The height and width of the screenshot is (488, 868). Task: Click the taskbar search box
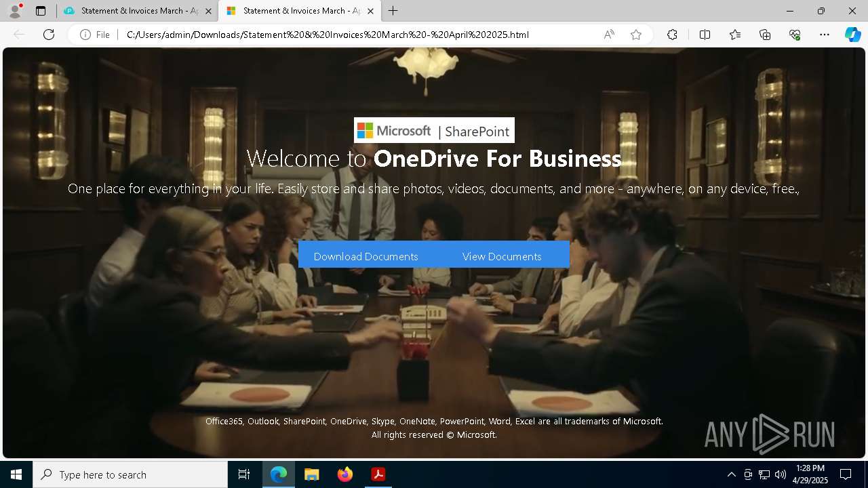[130, 474]
